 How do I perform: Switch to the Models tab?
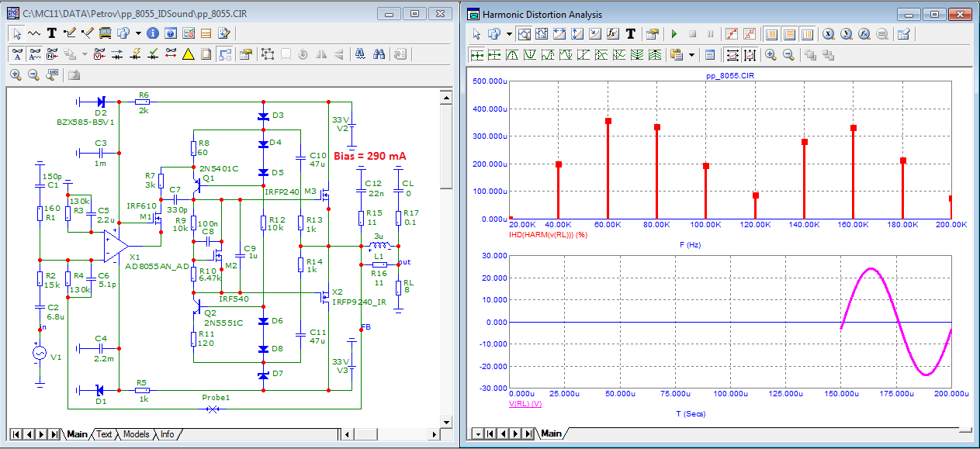[x=136, y=434]
